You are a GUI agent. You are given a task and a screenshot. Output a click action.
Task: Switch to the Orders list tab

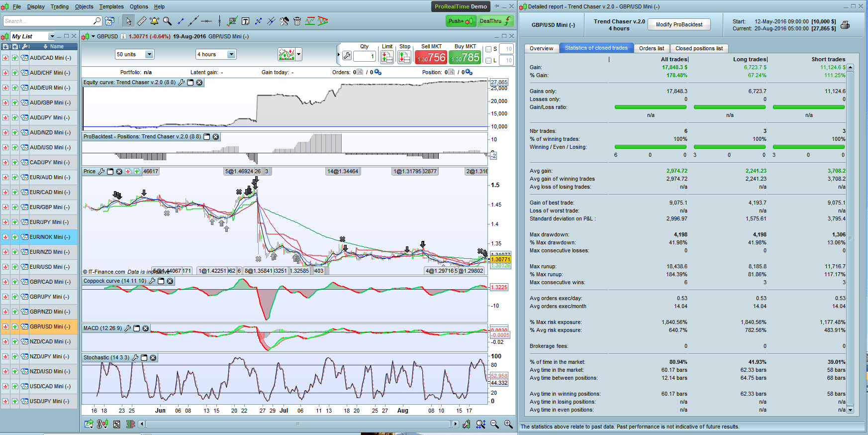651,48
